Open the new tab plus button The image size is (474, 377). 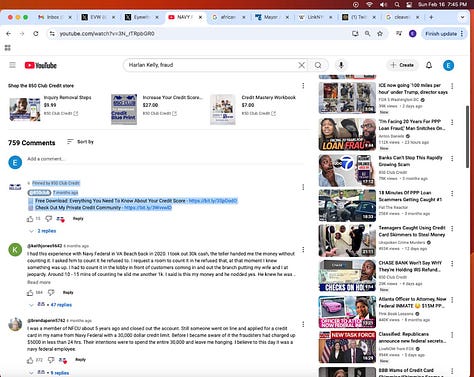click(x=431, y=17)
